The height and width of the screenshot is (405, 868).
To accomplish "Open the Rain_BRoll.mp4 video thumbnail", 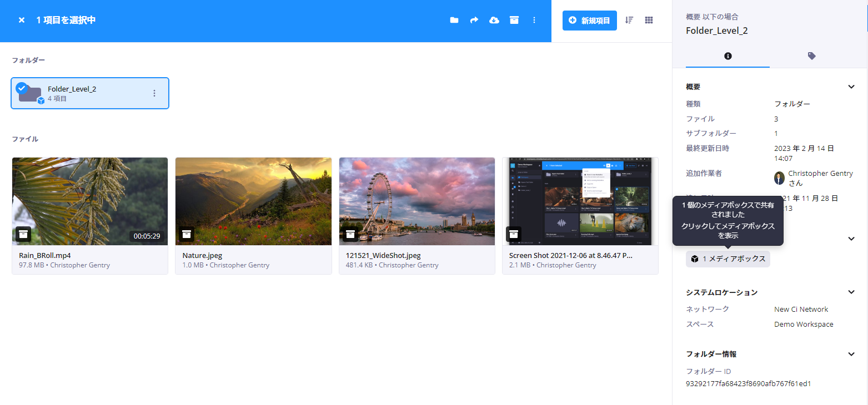I will (x=90, y=201).
